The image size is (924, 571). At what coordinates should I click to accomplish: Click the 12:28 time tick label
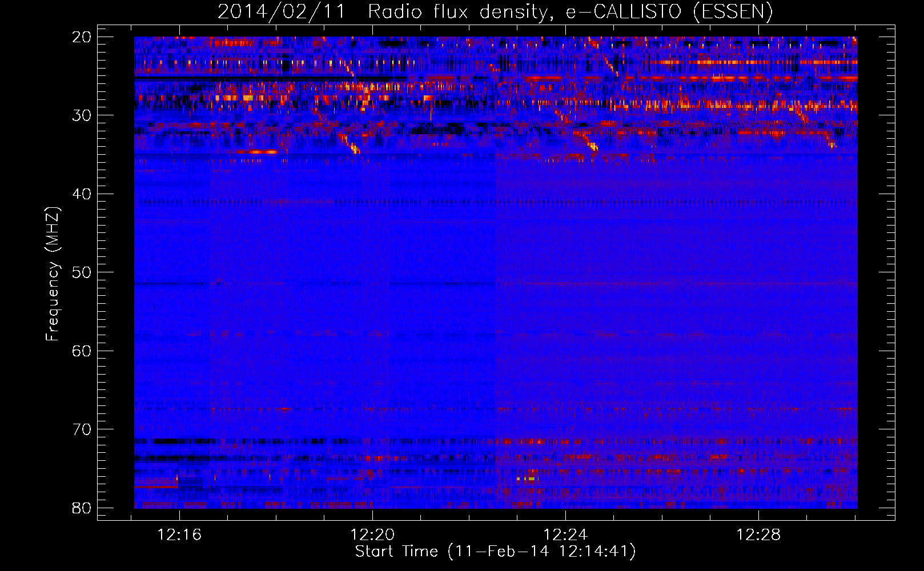click(758, 535)
